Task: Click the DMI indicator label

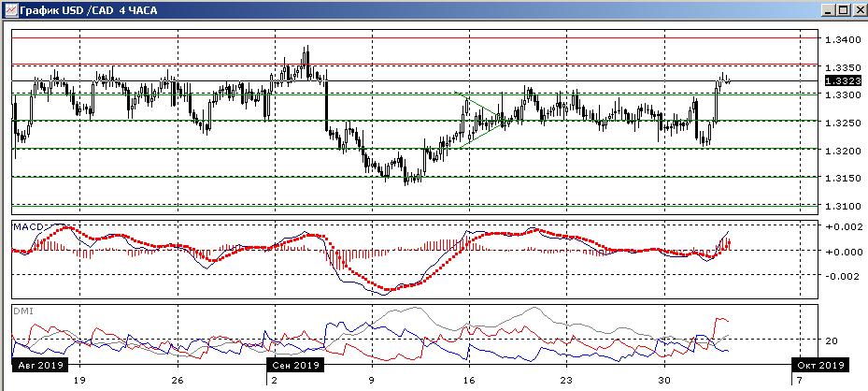Action: [24, 310]
